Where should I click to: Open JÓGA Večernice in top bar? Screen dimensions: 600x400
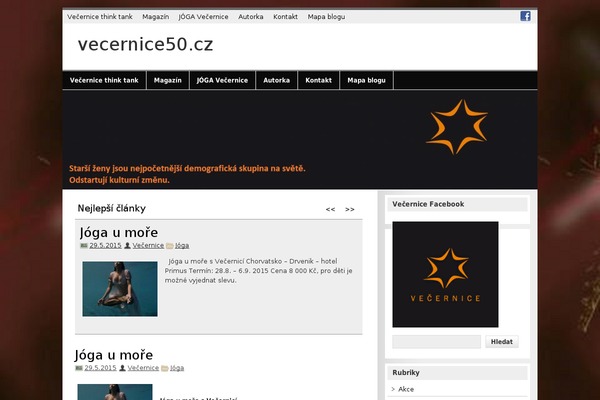point(203,16)
